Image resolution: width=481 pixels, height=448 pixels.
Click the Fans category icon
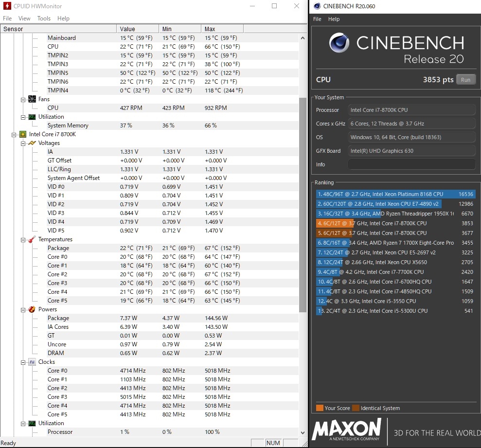[x=32, y=99]
